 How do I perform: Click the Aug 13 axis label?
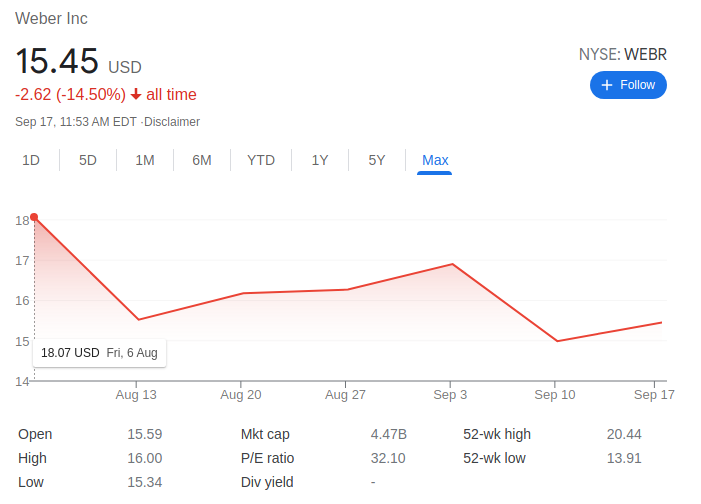[x=136, y=394]
